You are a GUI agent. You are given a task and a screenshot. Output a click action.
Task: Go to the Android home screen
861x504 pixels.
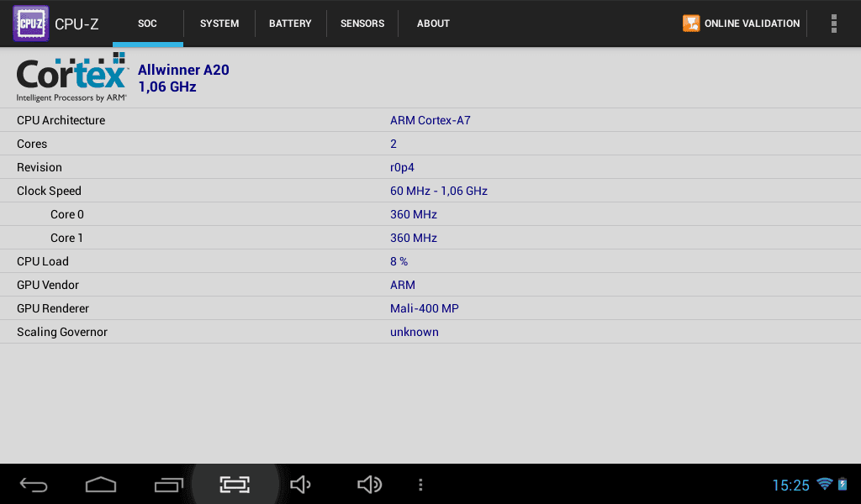click(101, 485)
